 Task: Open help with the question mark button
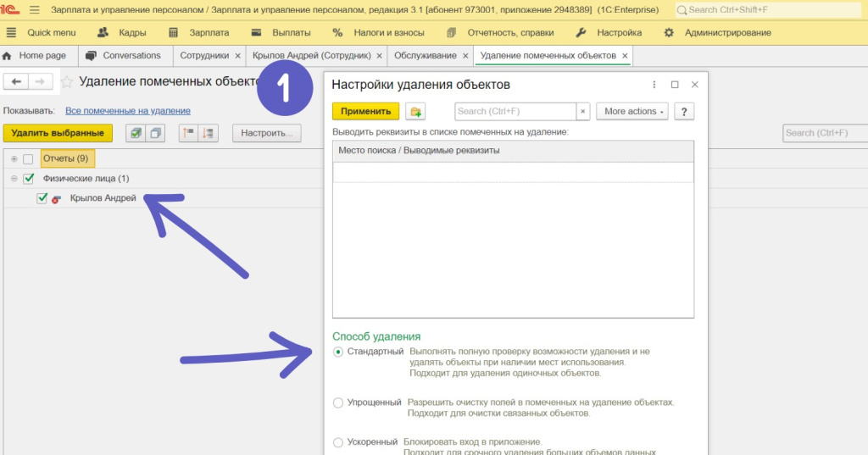[684, 111]
